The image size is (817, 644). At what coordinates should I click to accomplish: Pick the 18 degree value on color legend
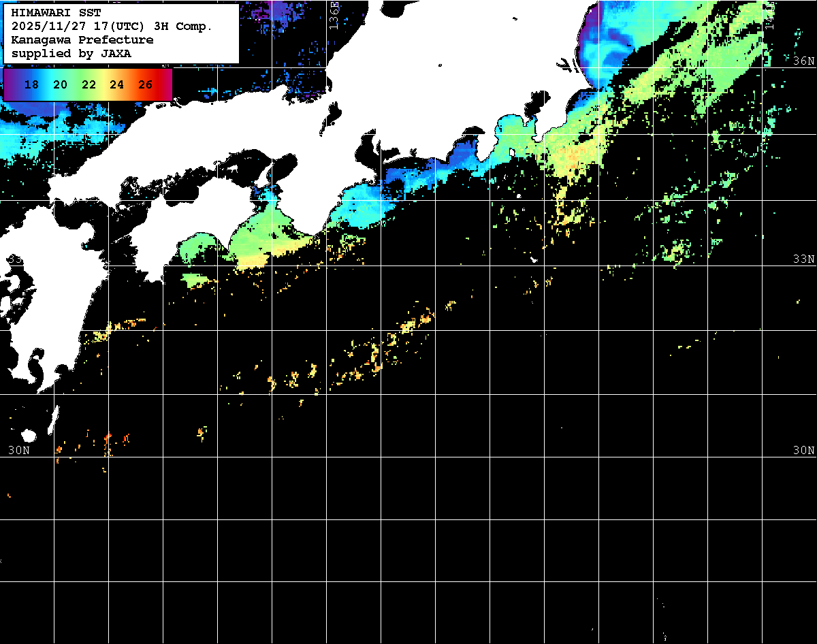31,85
